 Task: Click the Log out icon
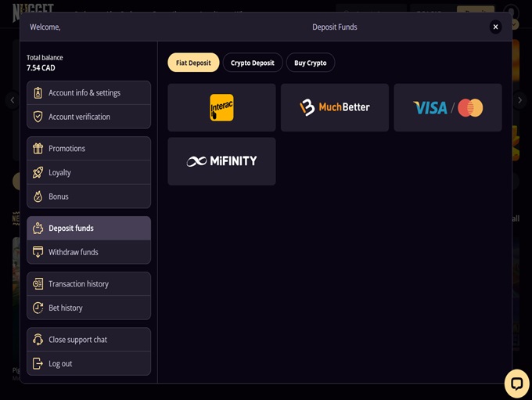click(38, 363)
